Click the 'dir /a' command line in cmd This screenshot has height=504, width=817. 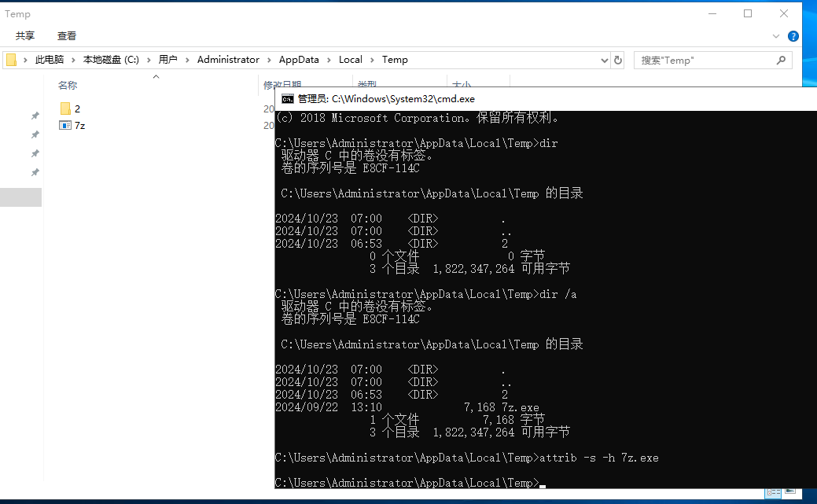click(425, 294)
